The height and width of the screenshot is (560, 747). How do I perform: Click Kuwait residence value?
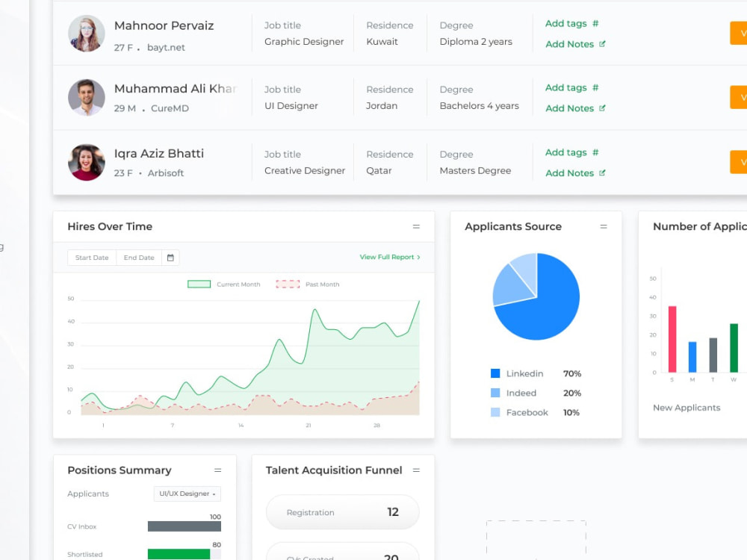[382, 41]
